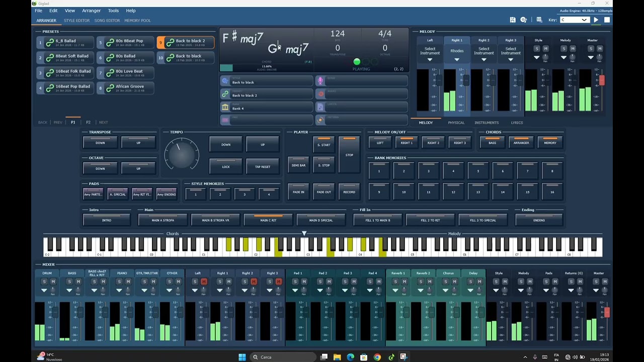The height and width of the screenshot is (362, 644).
Task: Click FILL 1 TO MAIN B button
Action: (x=377, y=220)
